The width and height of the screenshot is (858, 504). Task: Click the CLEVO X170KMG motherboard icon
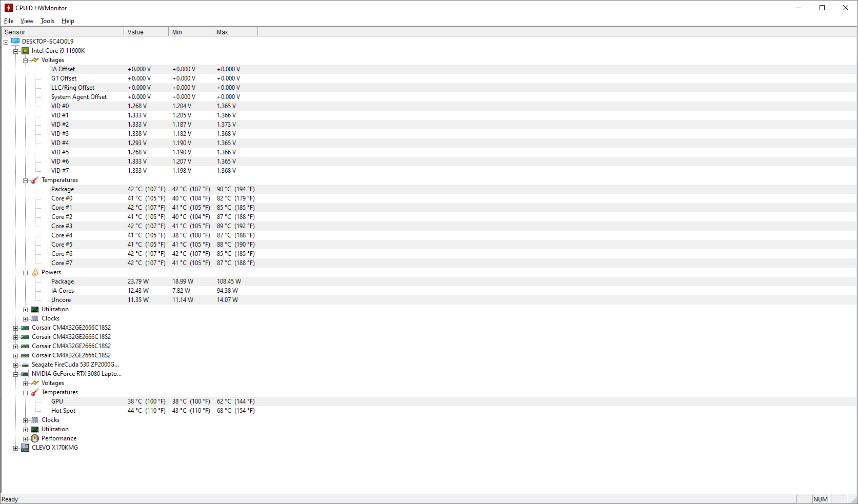(25, 448)
